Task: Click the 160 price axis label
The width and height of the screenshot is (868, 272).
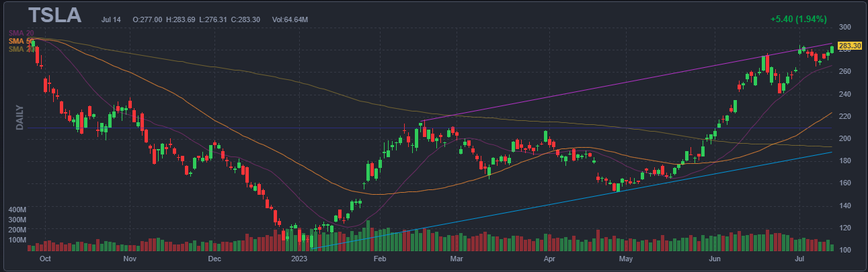Action: pyautogui.click(x=844, y=183)
